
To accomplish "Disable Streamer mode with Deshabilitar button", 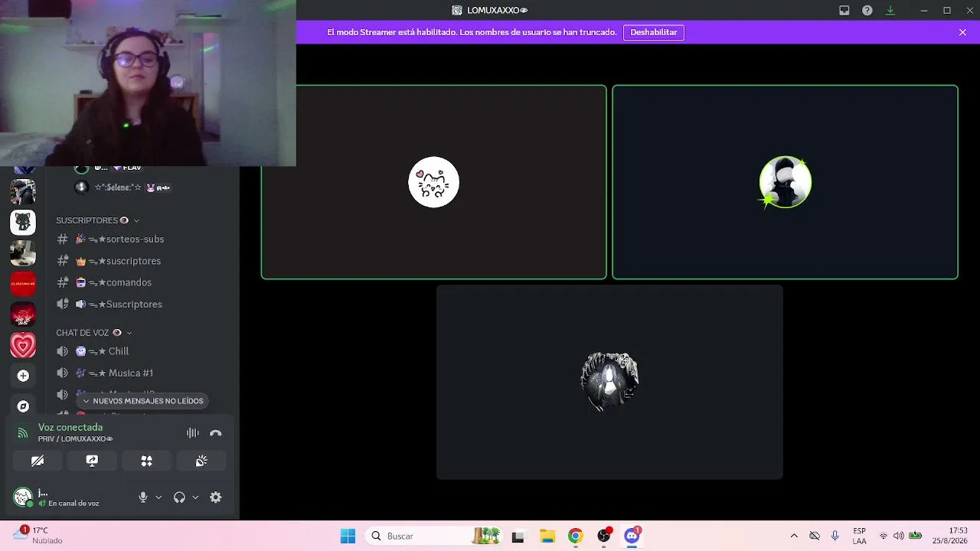I will 654,32.
